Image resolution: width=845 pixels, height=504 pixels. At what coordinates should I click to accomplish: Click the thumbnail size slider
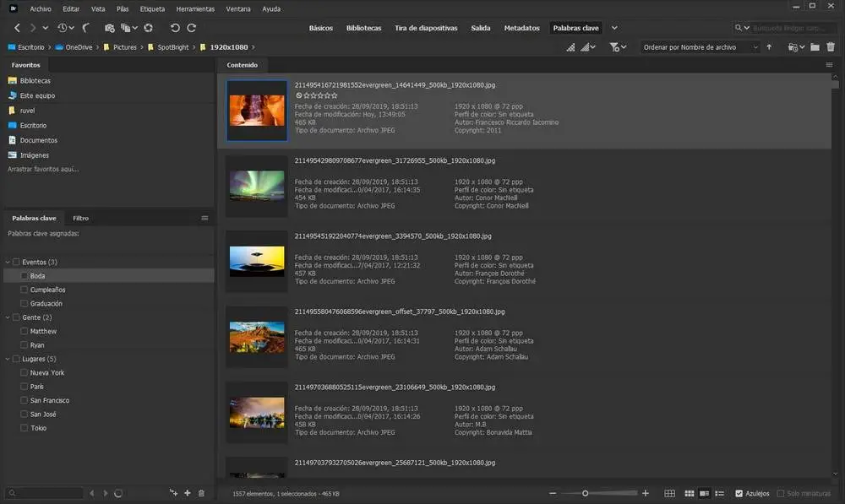coord(585,493)
